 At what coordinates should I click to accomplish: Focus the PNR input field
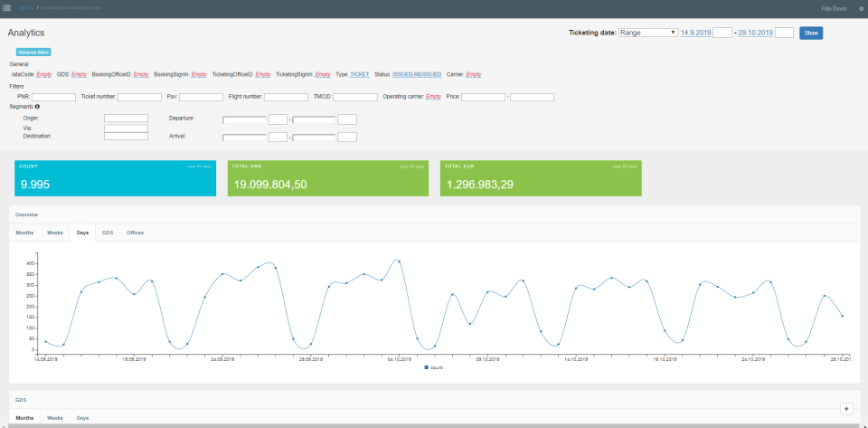pyautogui.click(x=53, y=97)
